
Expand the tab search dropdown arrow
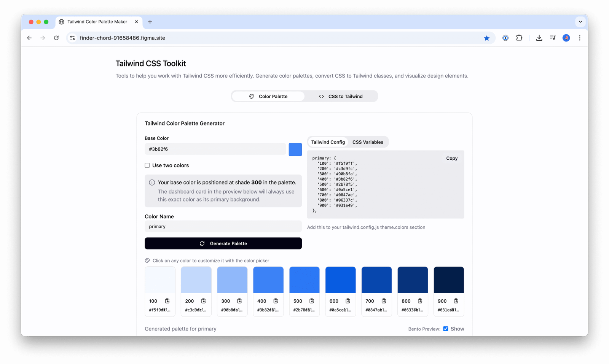point(580,22)
